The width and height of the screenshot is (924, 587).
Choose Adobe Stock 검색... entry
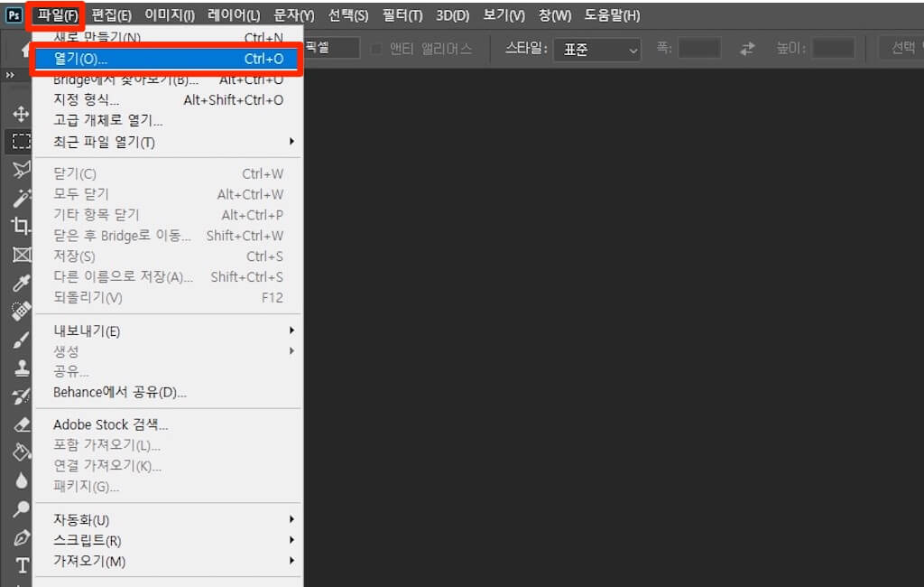[167, 424]
